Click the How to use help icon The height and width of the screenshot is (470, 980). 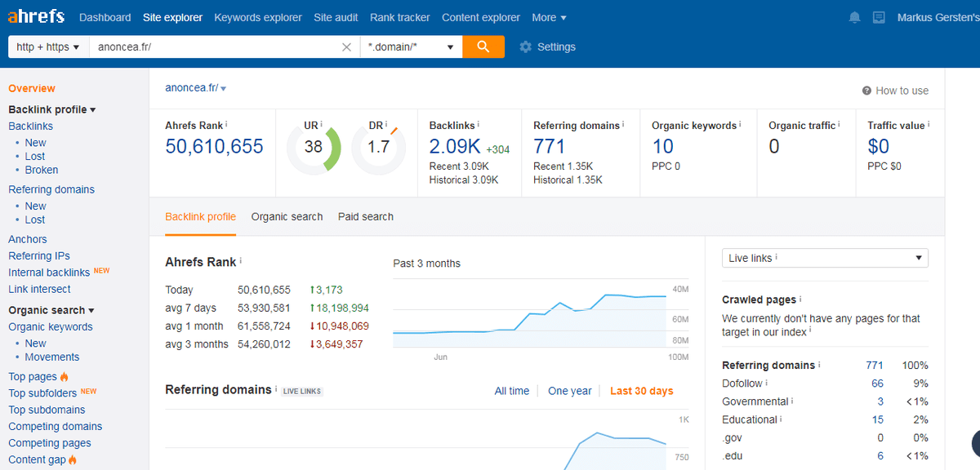[x=867, y=91]
